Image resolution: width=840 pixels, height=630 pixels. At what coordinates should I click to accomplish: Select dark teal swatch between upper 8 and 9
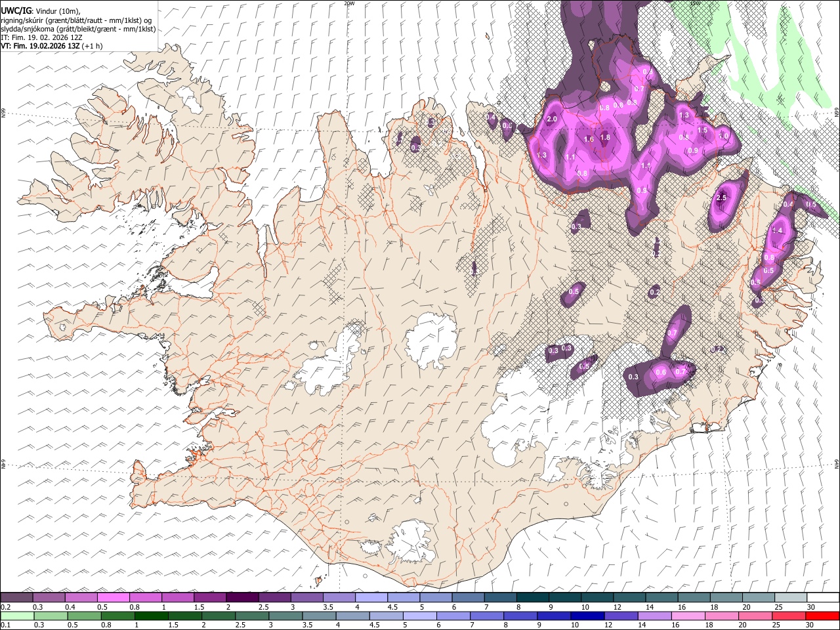532,597
